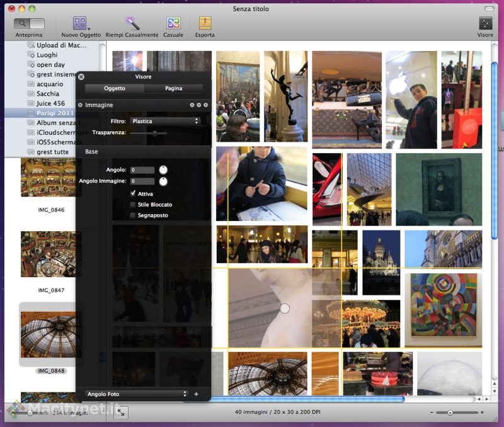
Task: Click the Casuale shuffle icon
Action: tap(173, 23)
